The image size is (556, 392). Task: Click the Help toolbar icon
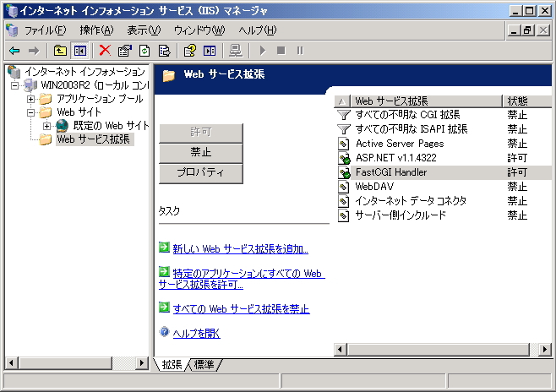coord(190,51)
